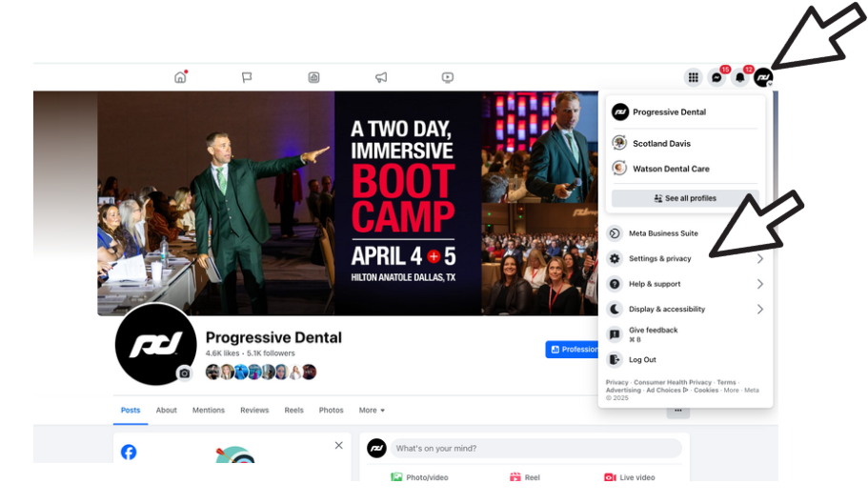Open the nine-dot Menu grid icon
This screenshot has height=504, width=868.
click(x=693, y=77)
